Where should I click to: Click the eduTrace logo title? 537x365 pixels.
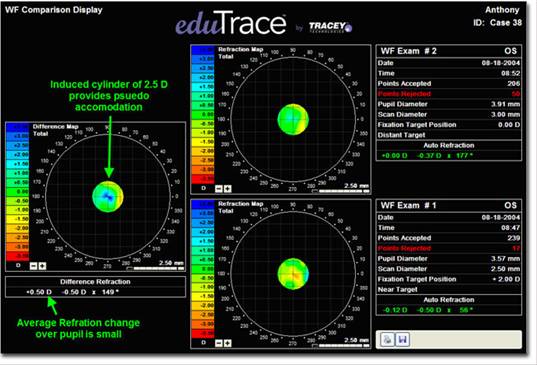tap(231, 23)
